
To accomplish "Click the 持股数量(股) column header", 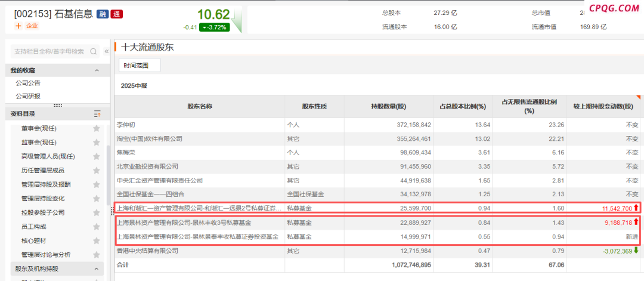I will (388, 107).
